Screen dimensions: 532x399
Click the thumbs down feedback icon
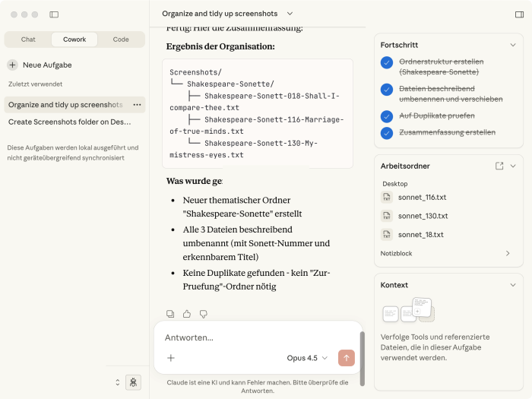pos(204,314)
